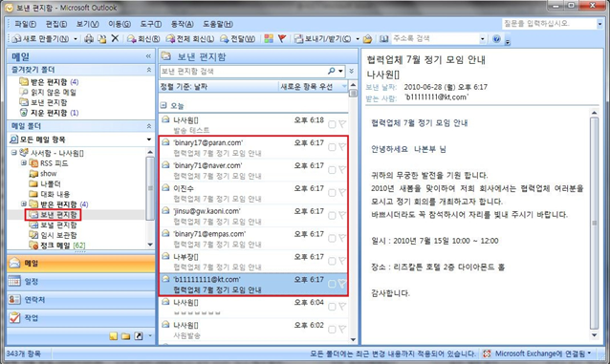Open the 파일 menu
Screen dimensions: 610x364
pyautogui.click(x=25, y=24)
